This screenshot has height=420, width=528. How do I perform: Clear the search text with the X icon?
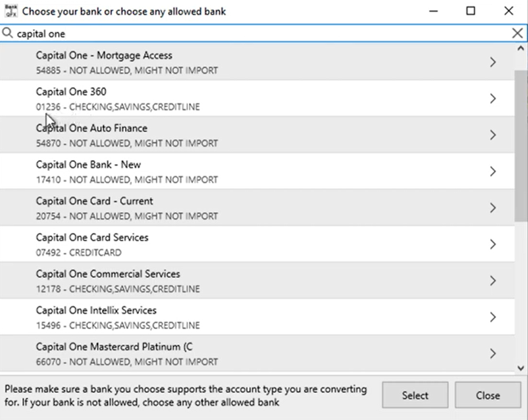coord(517,33)
